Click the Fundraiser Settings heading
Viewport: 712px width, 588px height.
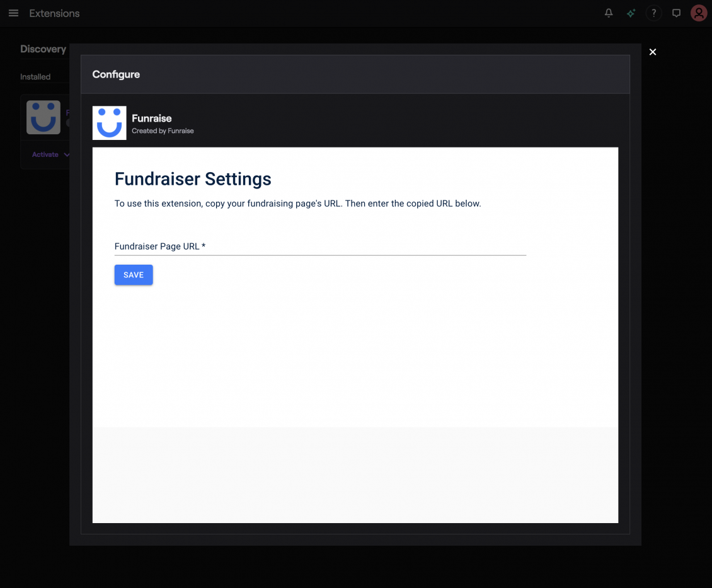pyautogui.click(x=193, y=179)
